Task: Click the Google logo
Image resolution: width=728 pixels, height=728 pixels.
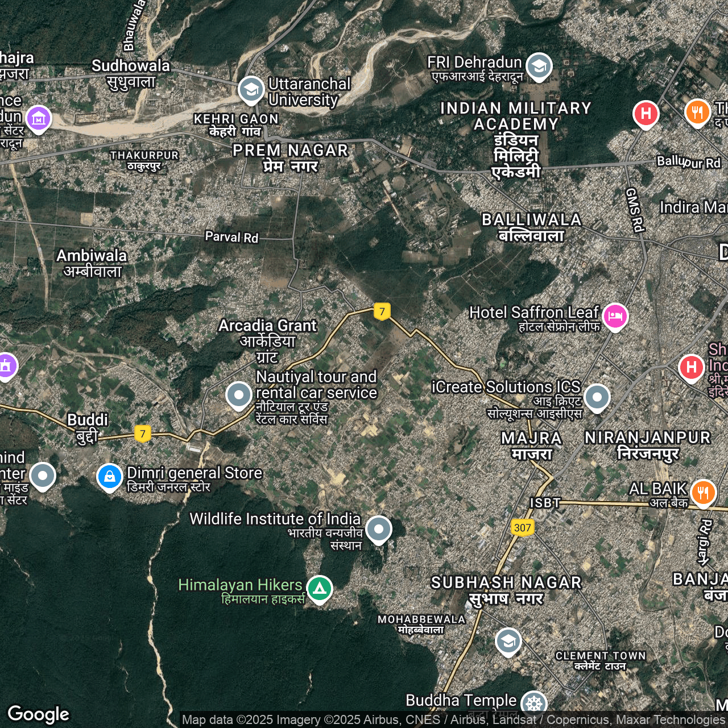Action: click(x=39, y=714)
